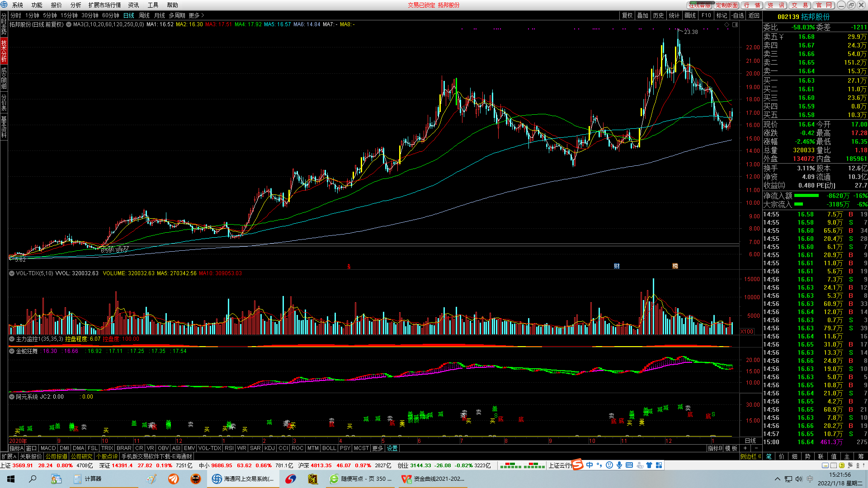868x488 pixels.
Task: Click the 财 marker on the chart
Action: [x=617, y=266]
